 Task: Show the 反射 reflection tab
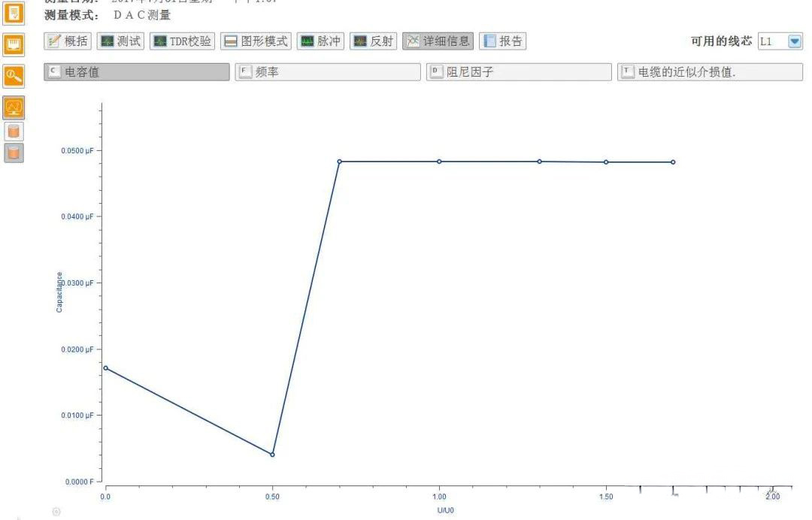373,41
